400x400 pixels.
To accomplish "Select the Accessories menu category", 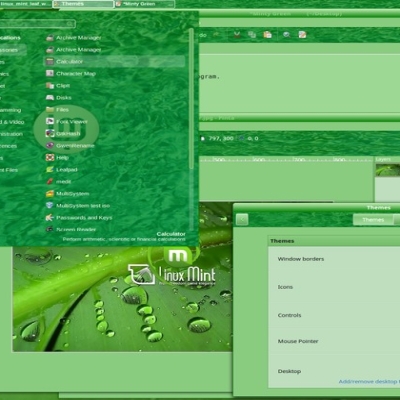I will pos(13,50).
